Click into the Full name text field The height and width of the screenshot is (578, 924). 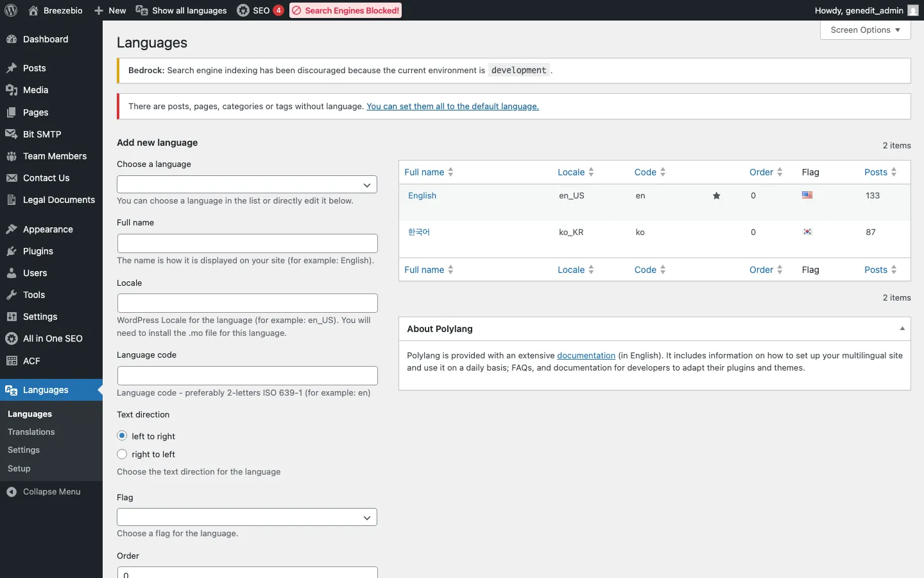[x=247, y=243]
